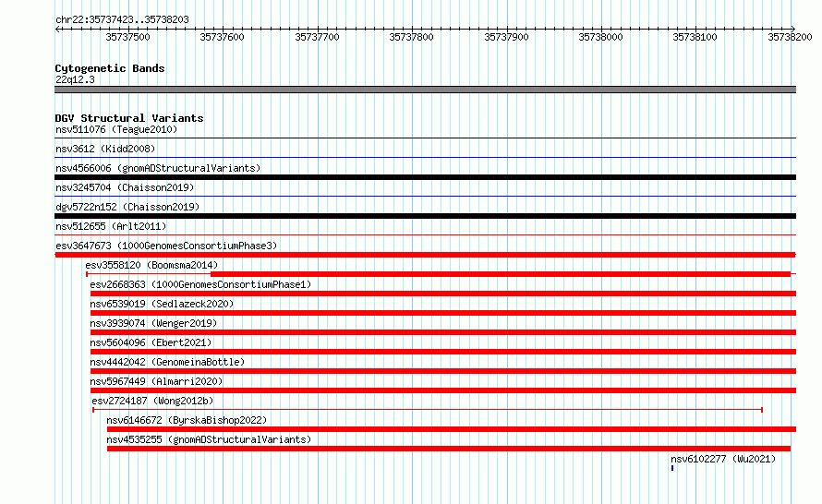Click the 35737800 ruler tick label
Viewport: 822px width, 504px height.
pos(411,37)
